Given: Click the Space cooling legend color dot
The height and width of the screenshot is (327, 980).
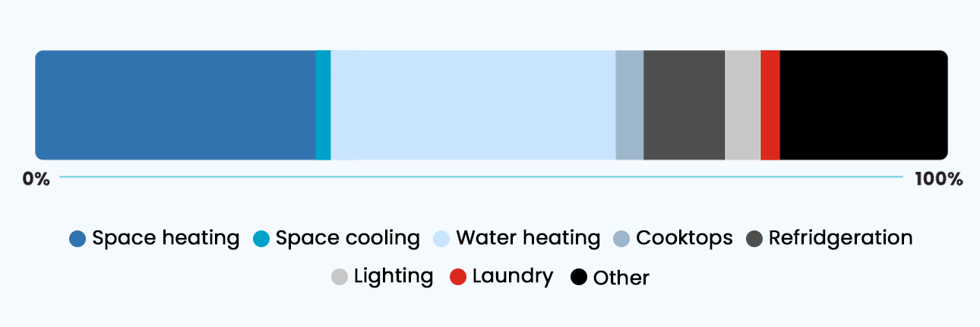Looking at the screenshot, I should [x=261, y=239].
